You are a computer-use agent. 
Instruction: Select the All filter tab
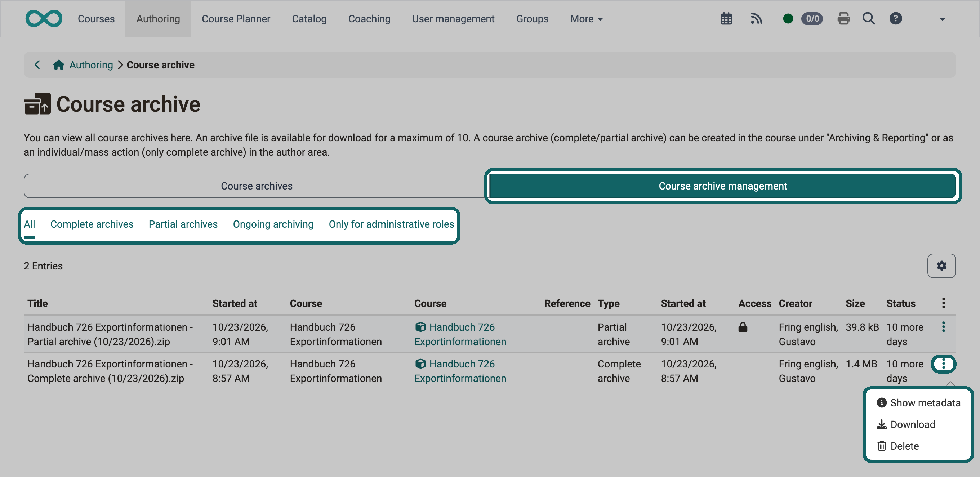(29, 224)
